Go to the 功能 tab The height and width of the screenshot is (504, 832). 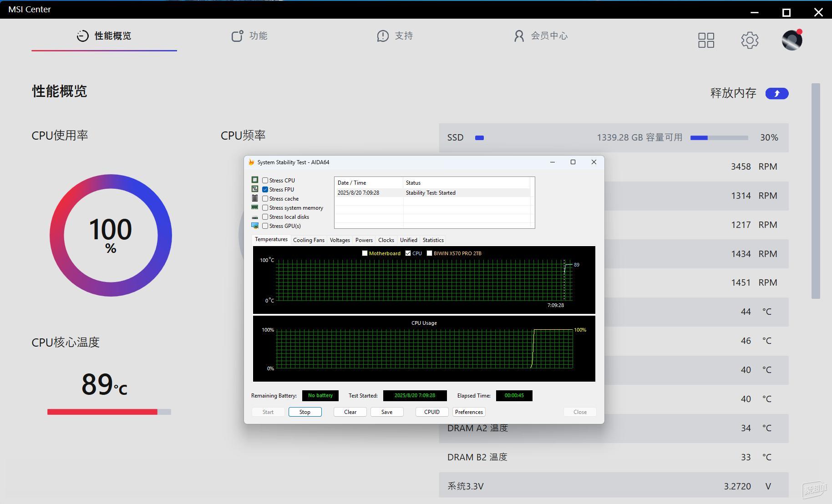249,36
